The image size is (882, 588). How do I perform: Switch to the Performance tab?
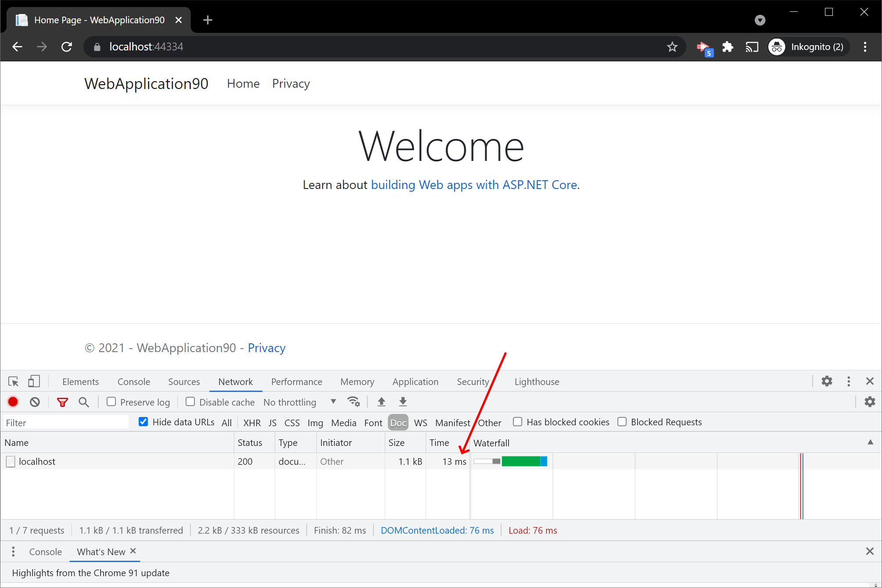(x=297, y=381)
